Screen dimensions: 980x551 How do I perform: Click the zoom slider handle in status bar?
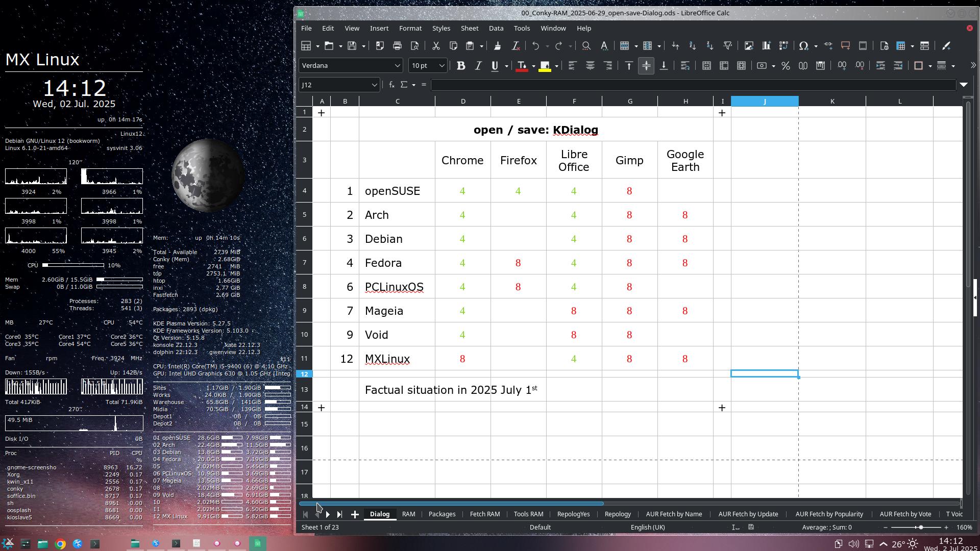pyautogui.click(x=921, y=528)
